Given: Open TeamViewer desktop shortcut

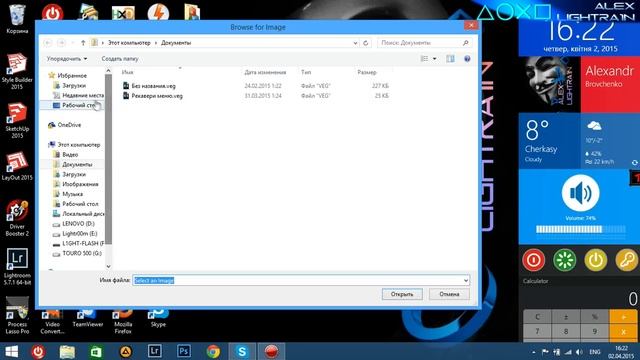Looking at the screenshot, I should [88, 319].
